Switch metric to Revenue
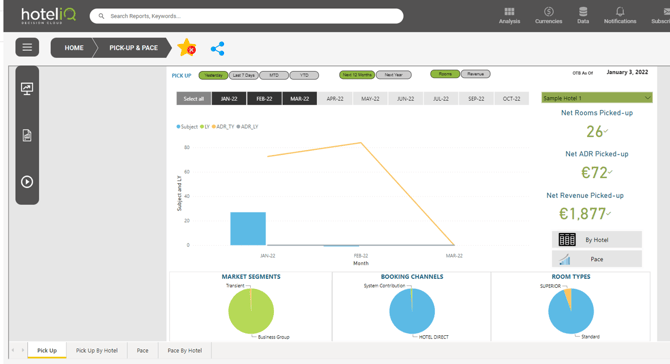 tap(475, 74)
